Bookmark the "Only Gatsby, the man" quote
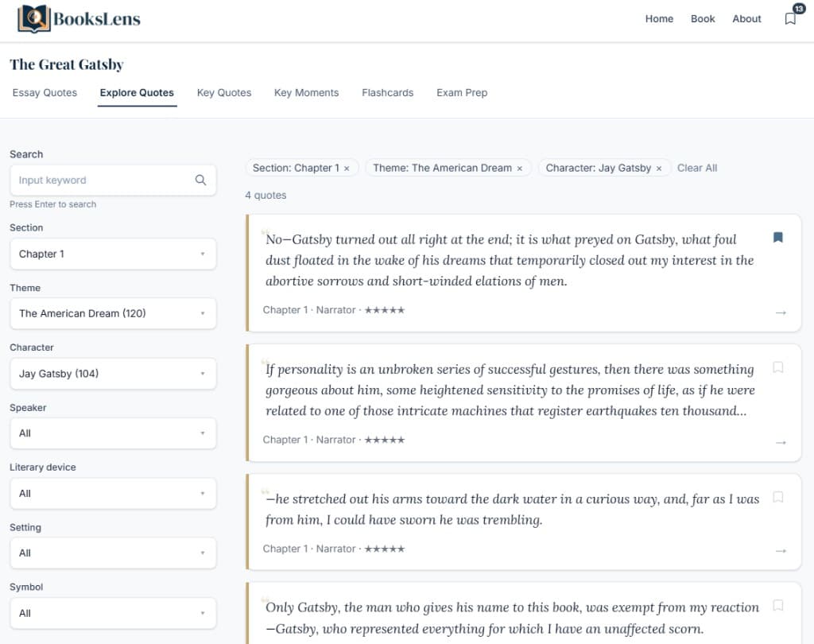 tap(777, 605)
